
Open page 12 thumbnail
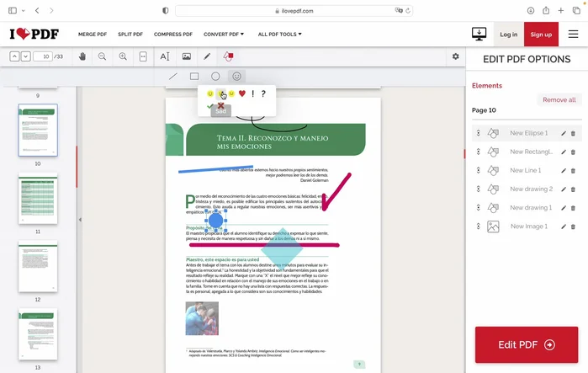[x=38, y=266]
